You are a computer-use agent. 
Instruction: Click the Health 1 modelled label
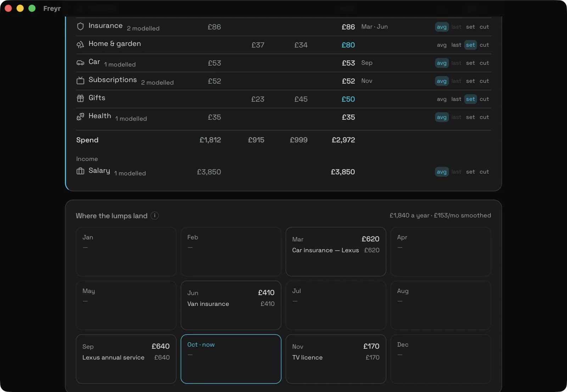click(x=131, y=119)
